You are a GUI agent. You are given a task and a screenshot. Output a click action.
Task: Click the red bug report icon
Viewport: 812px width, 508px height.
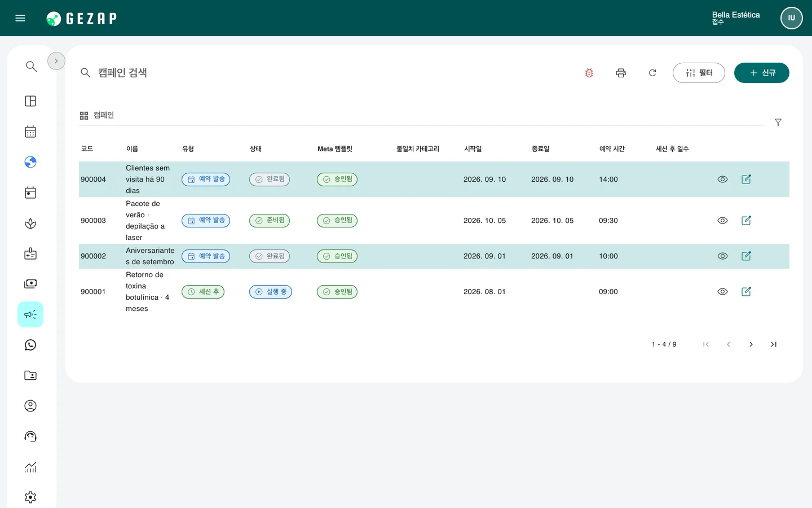(589, 73)
